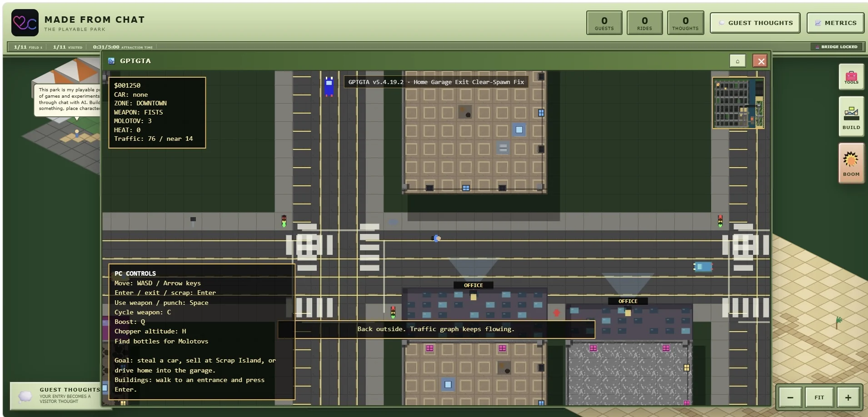Image resolution: width=868 pixels, height=417 pixels.
Task: Click the '0:31/5:00 attraction time' indicator
Action: (123, 47)
